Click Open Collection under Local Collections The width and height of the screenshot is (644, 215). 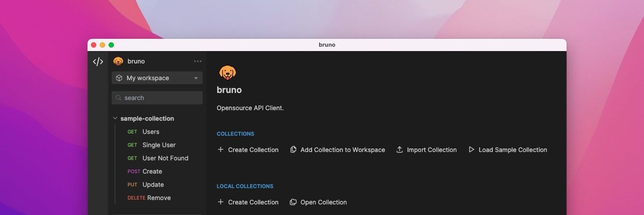[x=323, y=202]
